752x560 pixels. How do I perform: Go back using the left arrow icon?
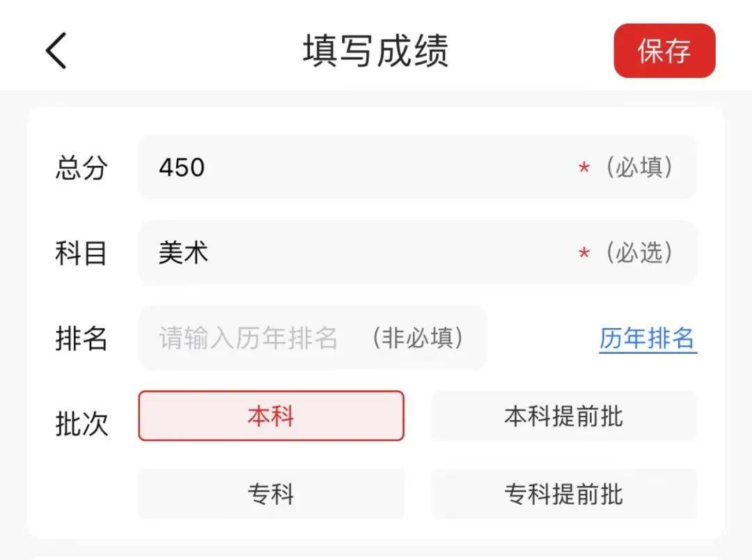[56, 51]
